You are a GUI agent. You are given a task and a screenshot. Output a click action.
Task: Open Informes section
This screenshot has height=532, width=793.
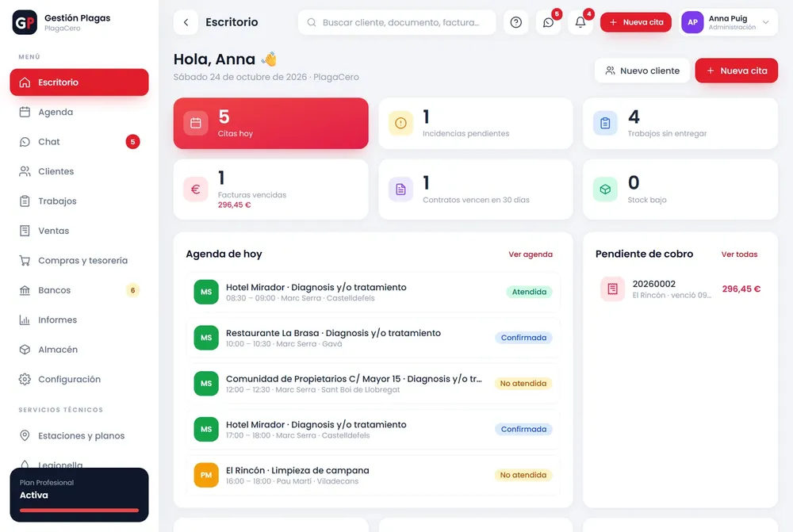79,320
